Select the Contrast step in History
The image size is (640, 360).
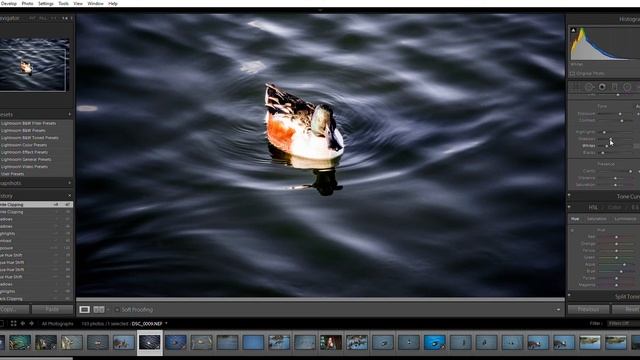[x=36, y=241]
